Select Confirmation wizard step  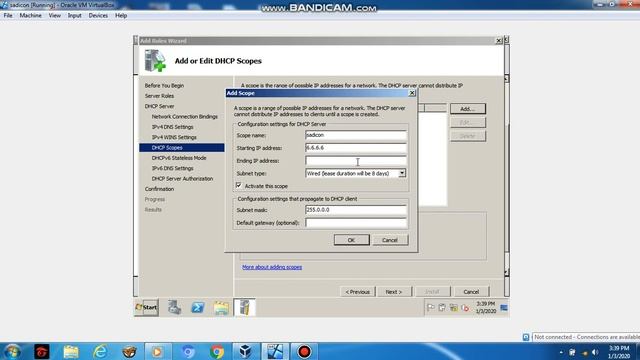click(159, 189)
